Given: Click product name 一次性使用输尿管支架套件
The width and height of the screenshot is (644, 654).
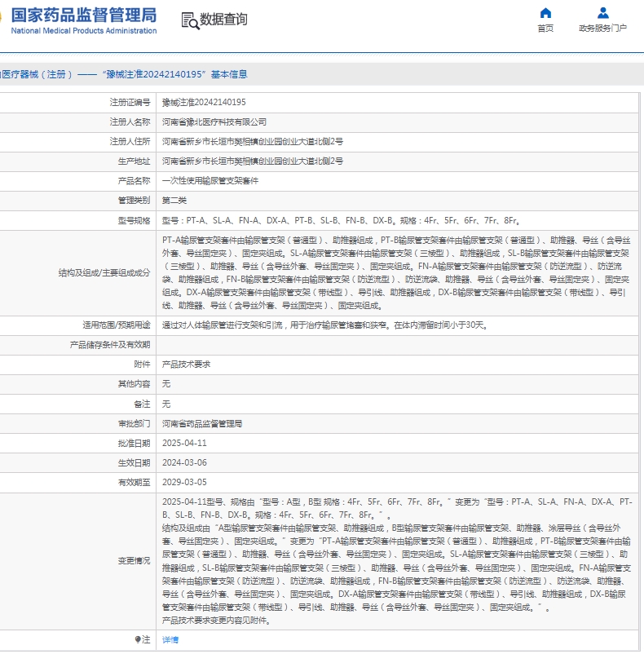Looking at the screenshot, I should point(210,181).
